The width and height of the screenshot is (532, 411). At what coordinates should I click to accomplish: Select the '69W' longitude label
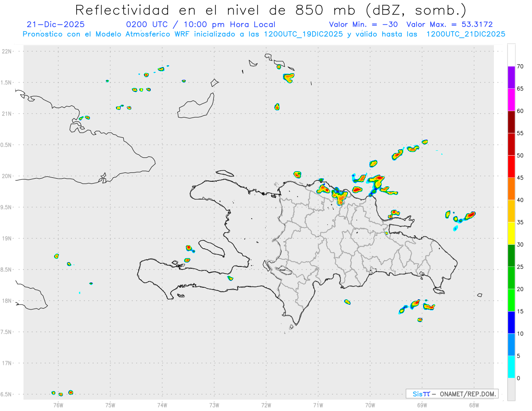point(422,405)
